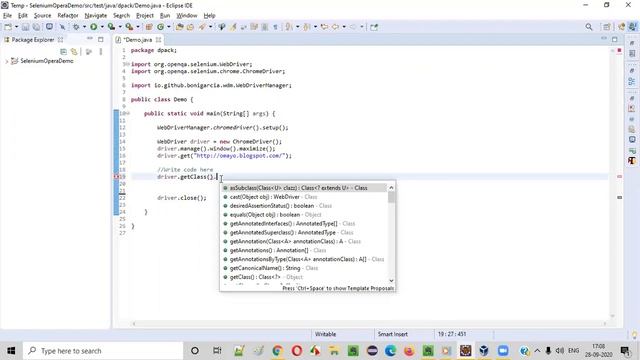This screenshot has width=640, height=360.
Task: Click the Save All toolbar icon
Action: [36, 27]
